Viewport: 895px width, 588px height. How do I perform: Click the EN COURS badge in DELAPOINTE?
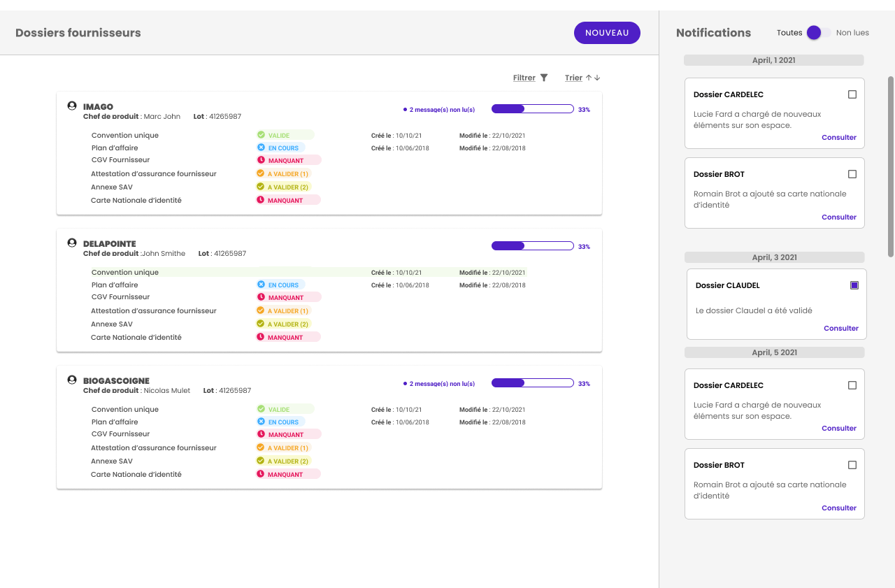280,285
